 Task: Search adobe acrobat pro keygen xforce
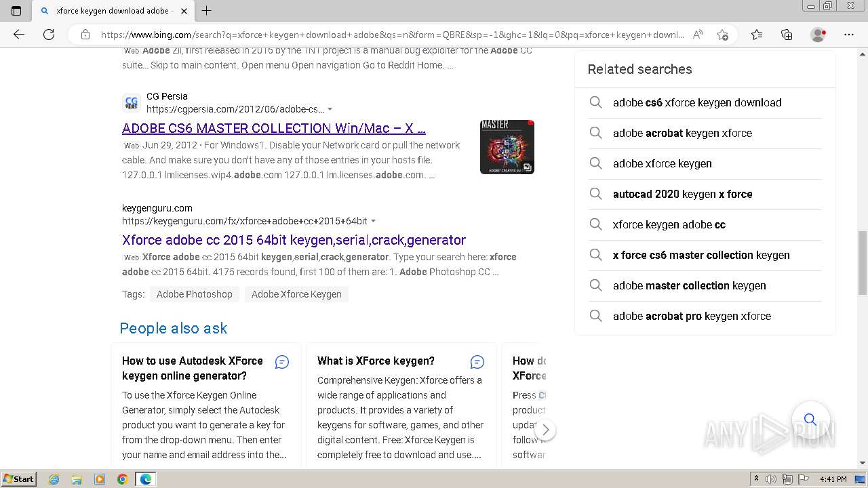click(x=692, y=316)
